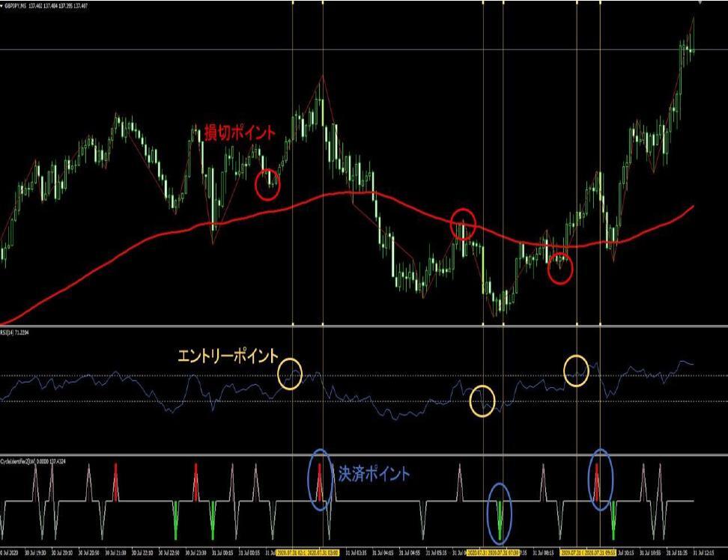728x560 pixels.
Task: Click the divider between price and RSI panes
Action: [x=364, y=326]
